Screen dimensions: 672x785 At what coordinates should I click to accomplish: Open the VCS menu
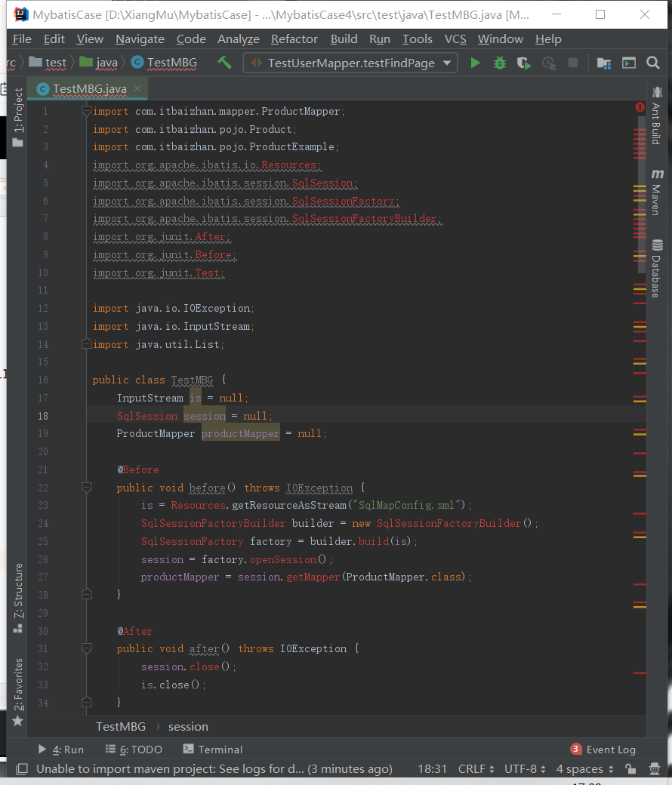(x=455, y=39)
